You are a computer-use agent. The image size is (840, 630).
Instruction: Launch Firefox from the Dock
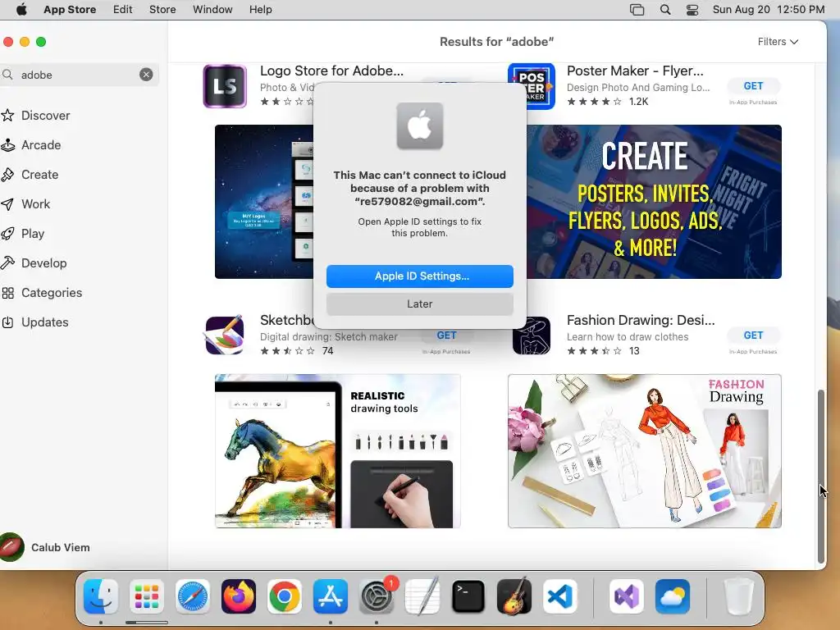[239, 596]
